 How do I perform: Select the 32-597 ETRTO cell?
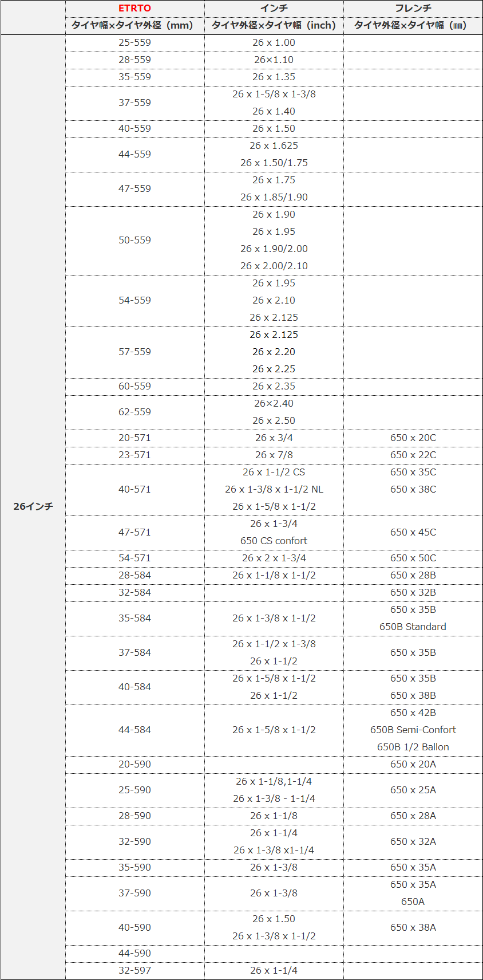point(134,970)
